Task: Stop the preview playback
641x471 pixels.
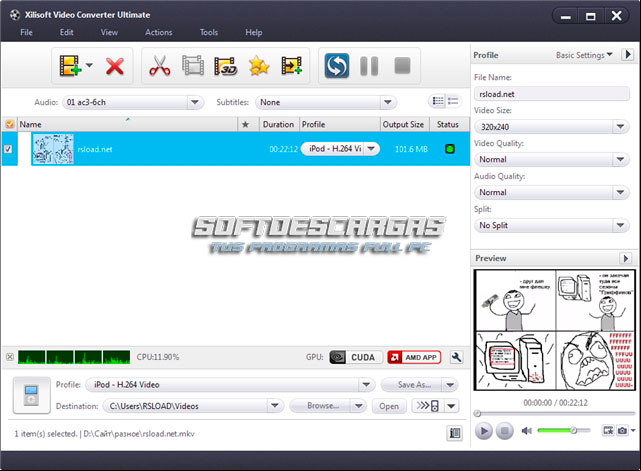Action: click(x=504, y=431)
